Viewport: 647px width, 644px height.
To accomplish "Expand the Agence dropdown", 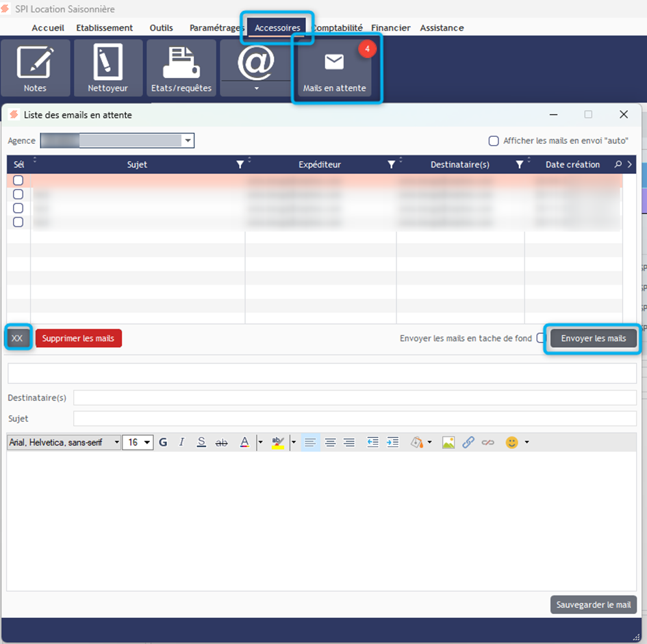I will click(x=188, y=141).
